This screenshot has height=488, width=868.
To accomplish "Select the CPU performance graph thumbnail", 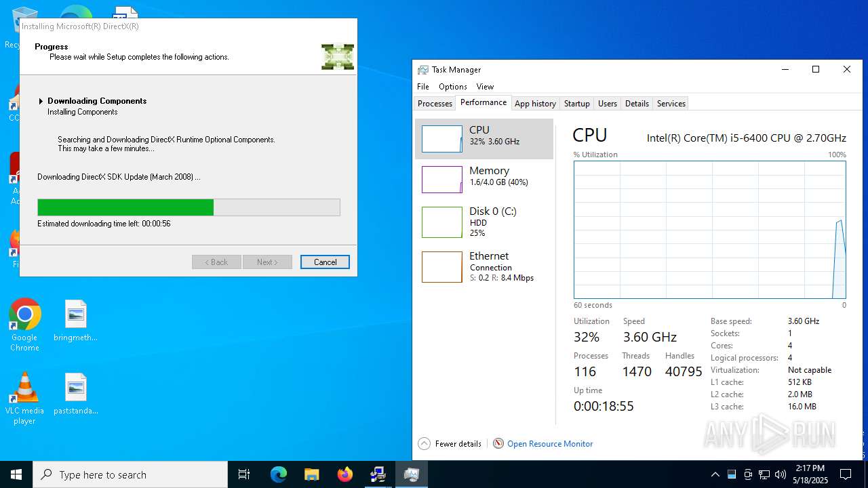I will pos(442,138).
